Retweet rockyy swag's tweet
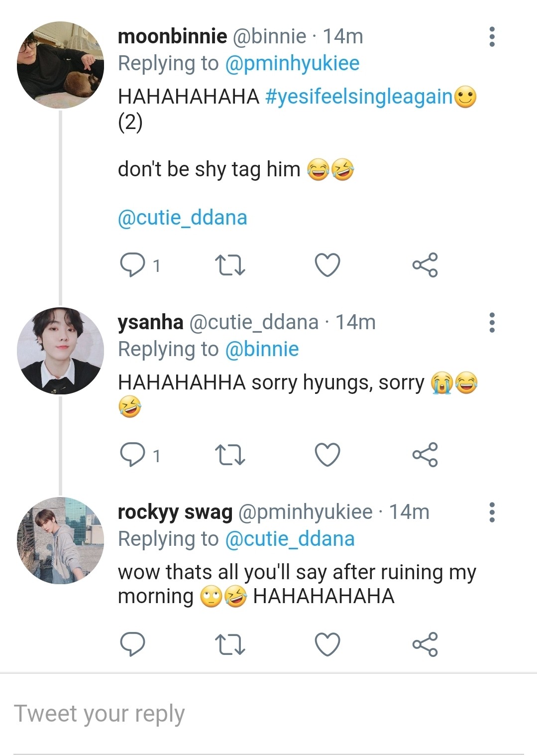The image size is (537, 756). [x=229, y=644]
